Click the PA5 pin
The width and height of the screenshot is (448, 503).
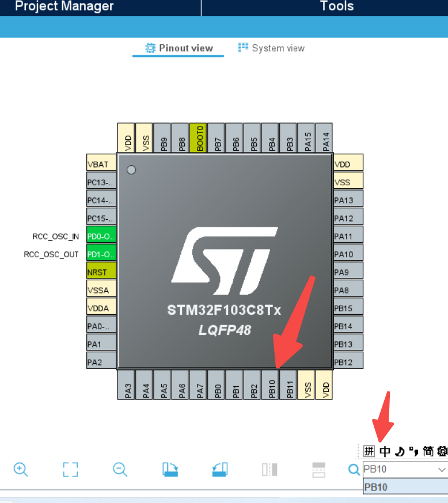162,384
